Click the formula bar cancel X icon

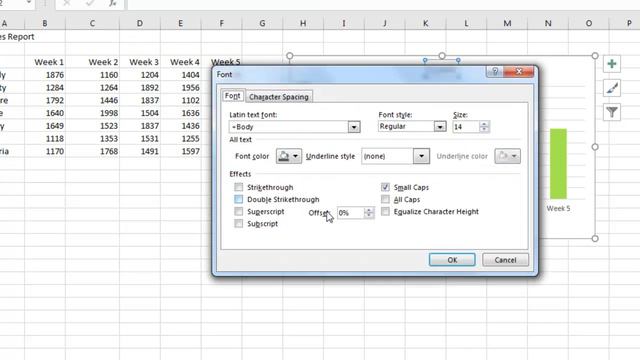67,4
